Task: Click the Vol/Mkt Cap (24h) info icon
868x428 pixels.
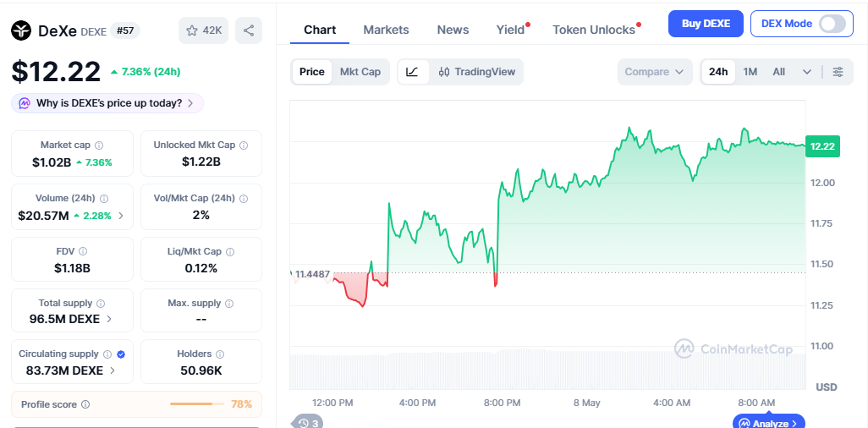Action: point(244,198)
